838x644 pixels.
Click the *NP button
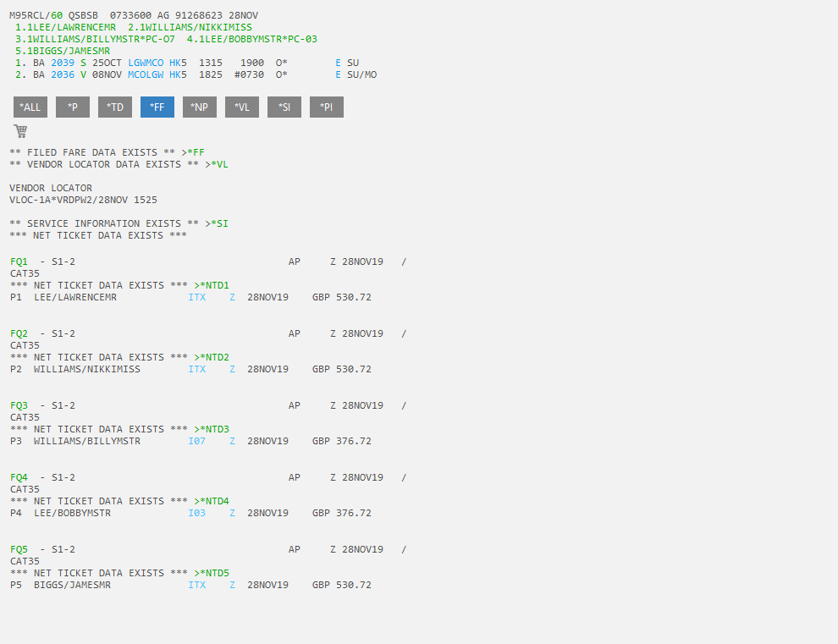[200, 107]
